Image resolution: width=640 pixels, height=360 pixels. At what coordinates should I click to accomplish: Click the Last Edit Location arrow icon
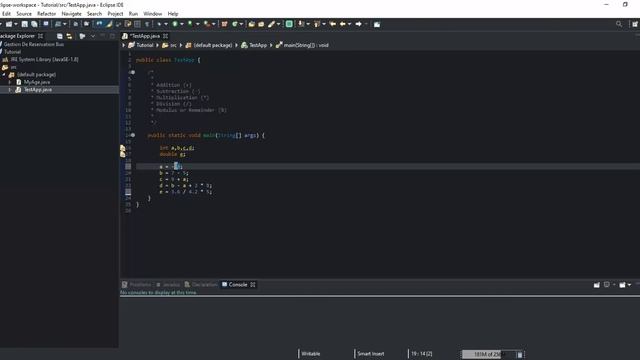(333, 24)
